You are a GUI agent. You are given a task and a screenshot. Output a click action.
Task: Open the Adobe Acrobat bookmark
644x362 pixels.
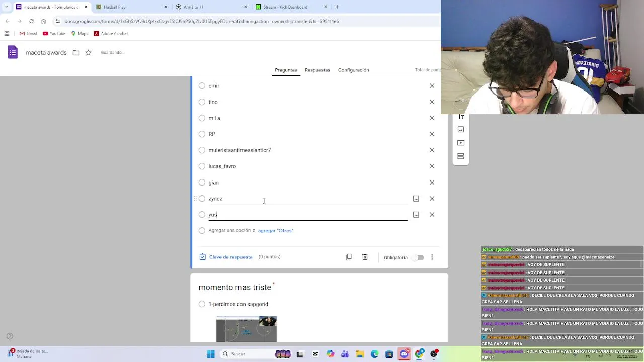111,34
